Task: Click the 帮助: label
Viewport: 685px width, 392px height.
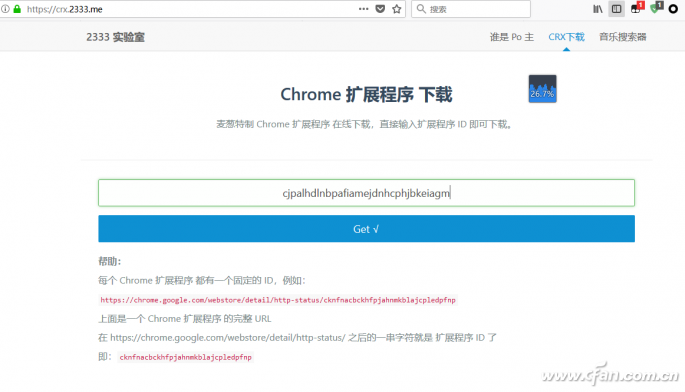Action: pos(110,261)
